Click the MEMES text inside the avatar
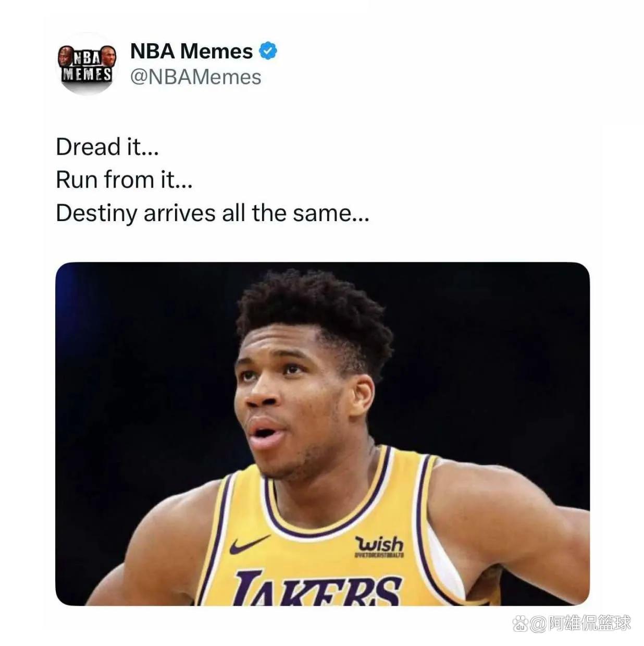 coord(86,75)
